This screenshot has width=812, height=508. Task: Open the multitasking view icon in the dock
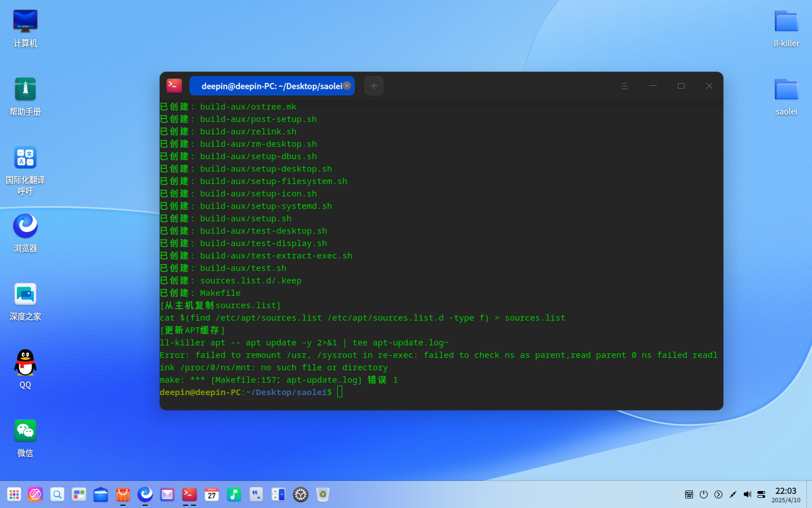click(79, 494)
